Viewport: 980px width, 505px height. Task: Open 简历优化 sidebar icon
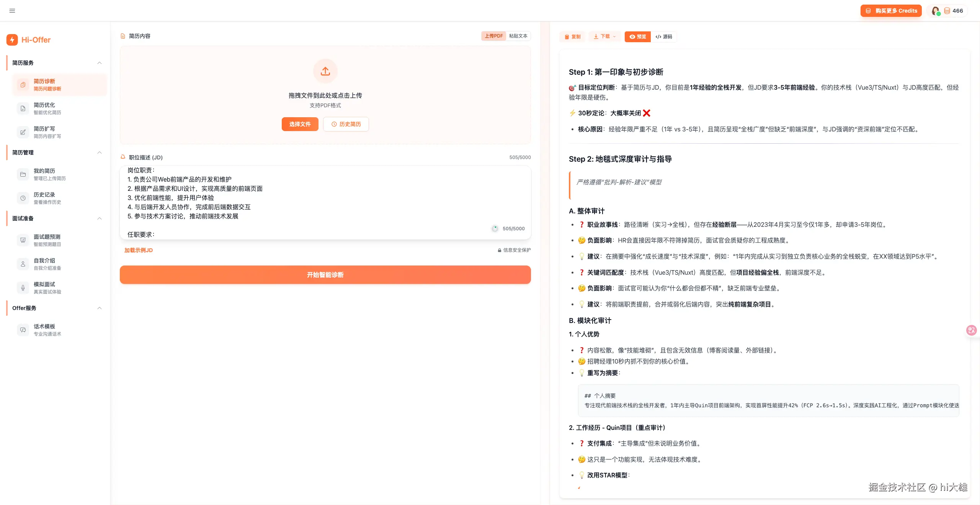pos(23,108)
